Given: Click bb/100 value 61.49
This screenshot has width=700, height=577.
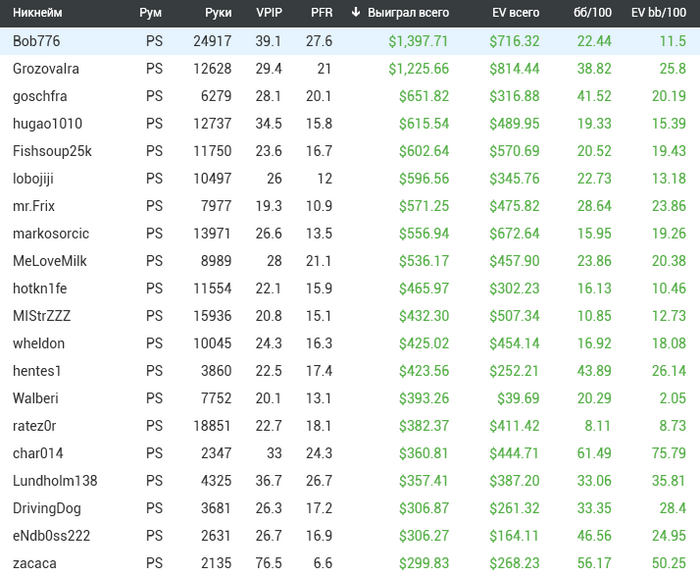Looking at the screenshot, I should [x=594, y=453].
